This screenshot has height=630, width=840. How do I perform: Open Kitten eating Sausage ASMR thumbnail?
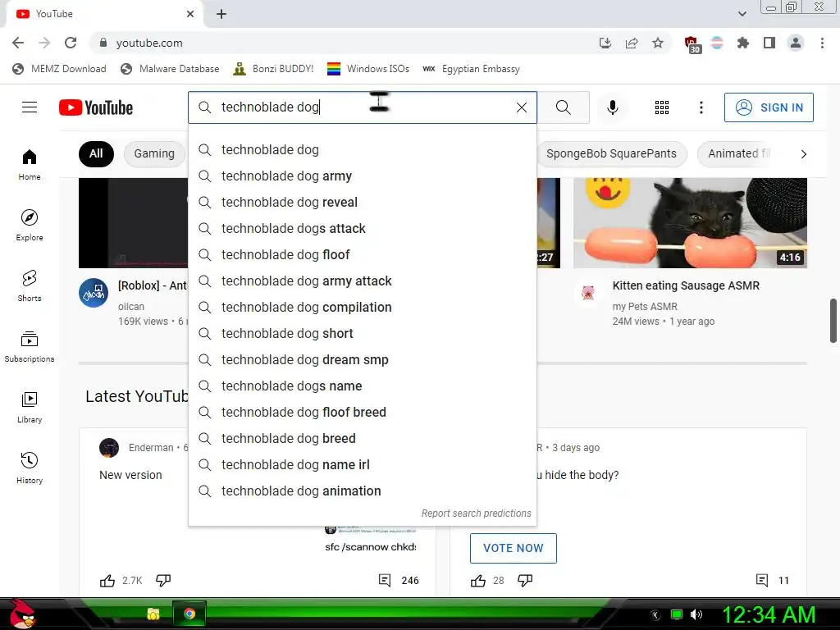(690, 223)
